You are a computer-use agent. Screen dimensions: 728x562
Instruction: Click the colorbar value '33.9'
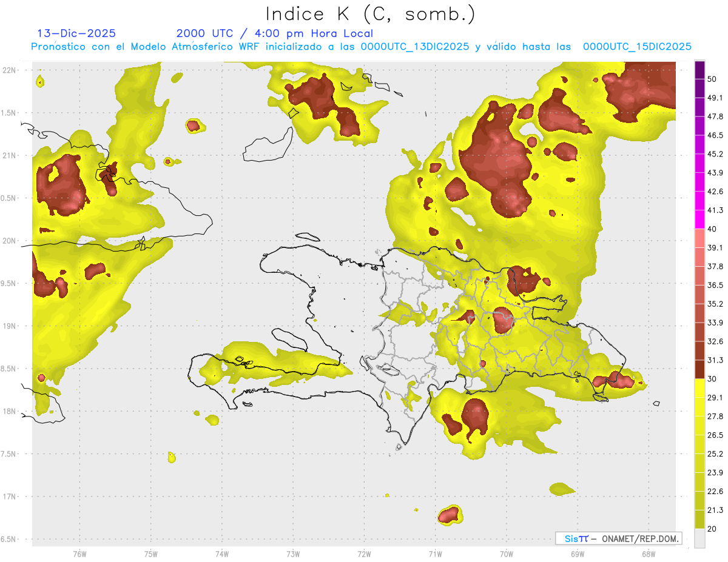coord(716,323)
